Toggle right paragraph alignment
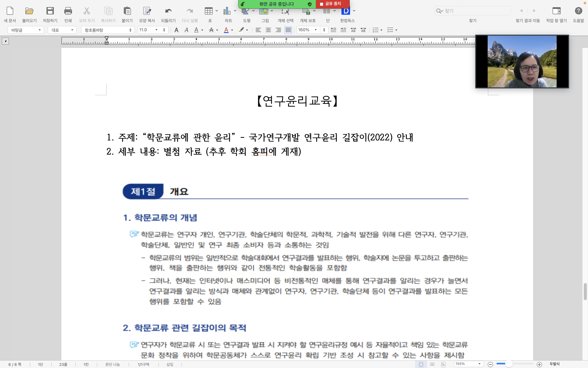Viewport: 588px width, 368px height. click(x=278, y=30)
